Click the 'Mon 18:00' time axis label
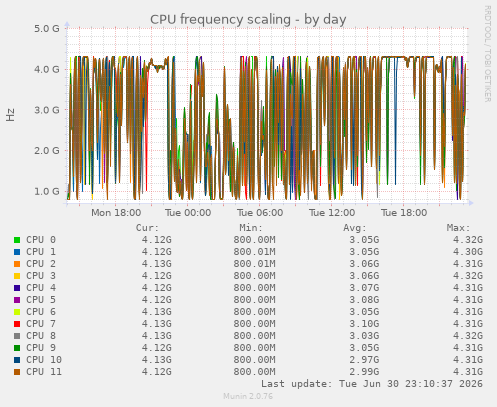 (x=116, y=213)
